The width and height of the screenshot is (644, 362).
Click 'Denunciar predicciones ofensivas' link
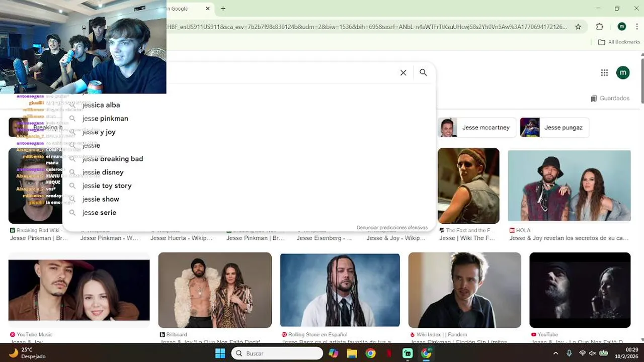click(x=392, y=228)
